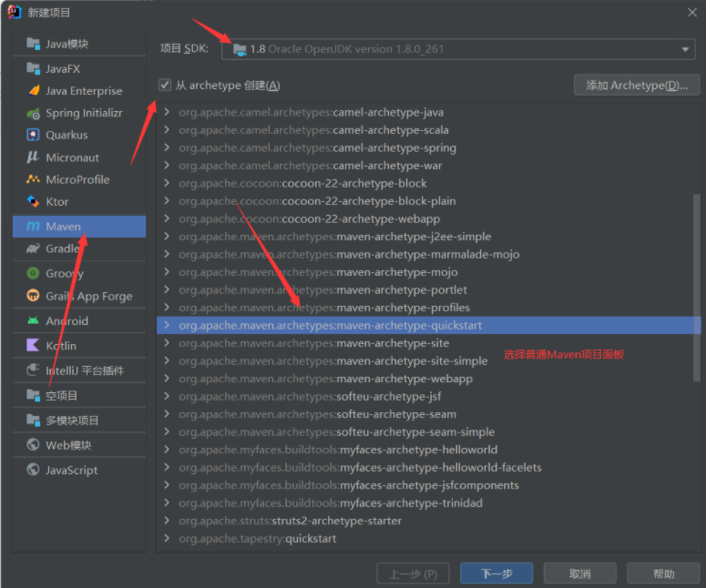
Task: Choose Kotlin project type
Action: pyautogui.click(x=79, y=346)
